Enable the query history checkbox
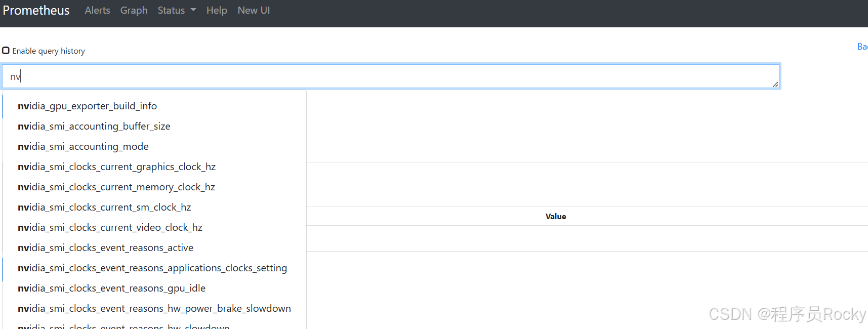The image size is (868, 329). click(6, 51)
